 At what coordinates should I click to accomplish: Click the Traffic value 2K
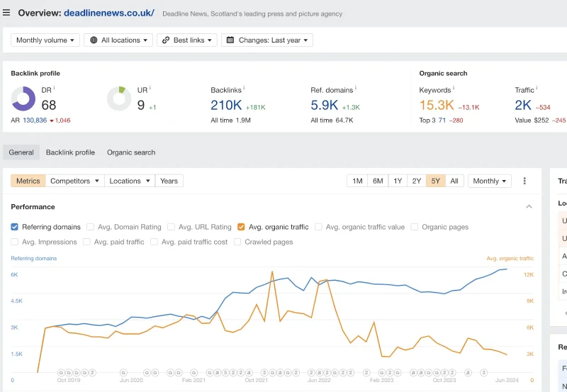tap(523, 105)
